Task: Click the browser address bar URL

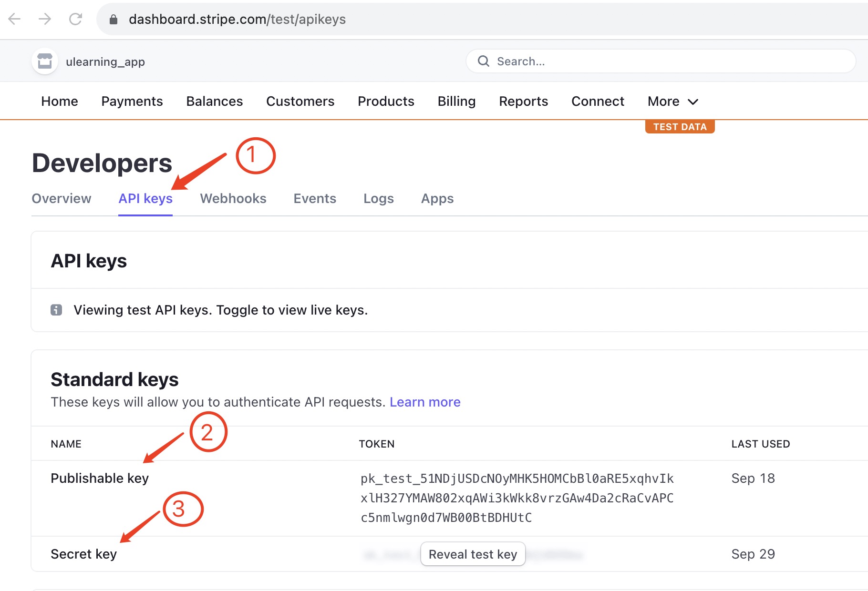Action: 237,19
